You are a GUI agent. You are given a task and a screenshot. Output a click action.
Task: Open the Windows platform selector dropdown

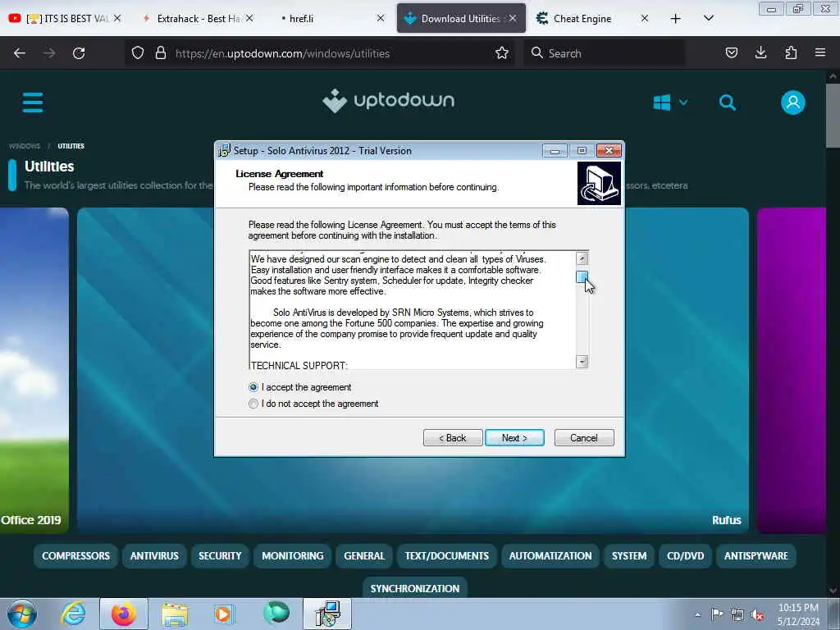[669, 103]
